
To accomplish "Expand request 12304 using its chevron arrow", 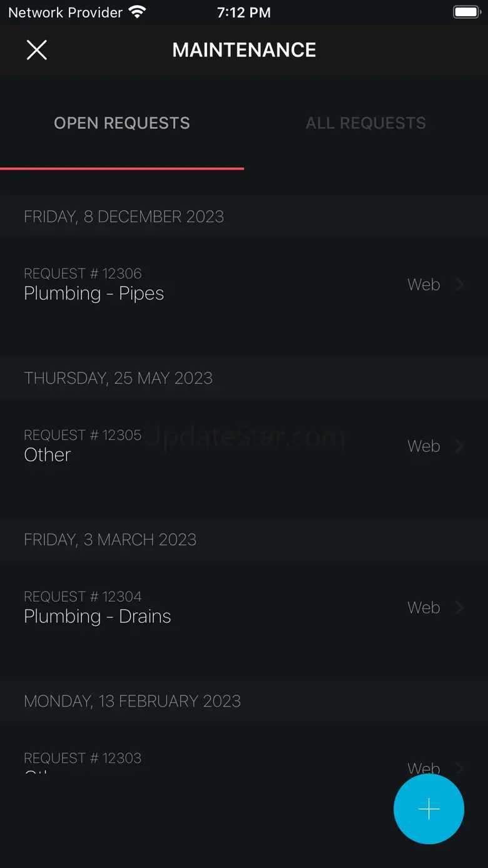I will point(460,608).
